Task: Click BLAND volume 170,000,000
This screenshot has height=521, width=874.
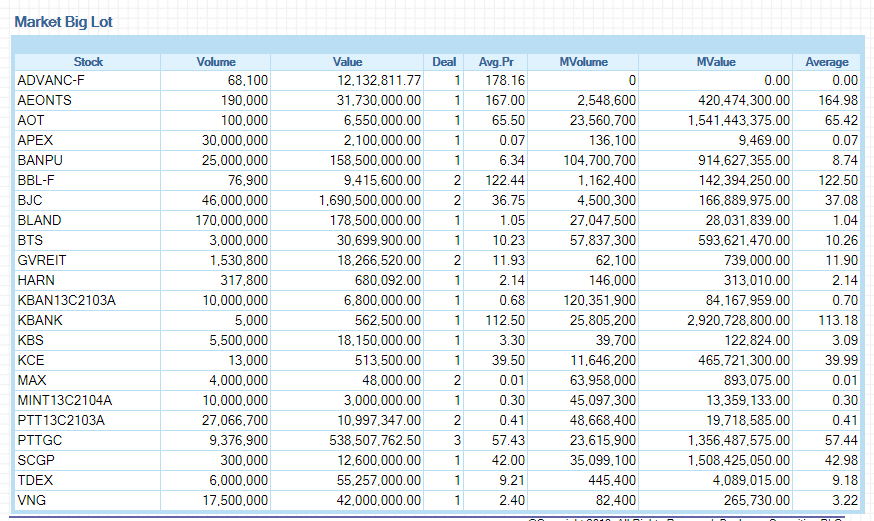Action: tap(231, 221)
